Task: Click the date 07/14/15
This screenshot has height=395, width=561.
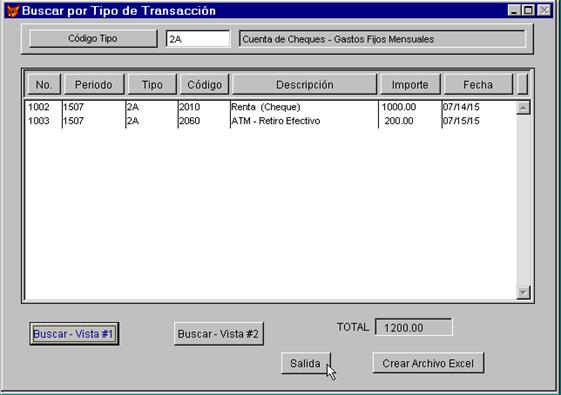Action: pos(461,107)
